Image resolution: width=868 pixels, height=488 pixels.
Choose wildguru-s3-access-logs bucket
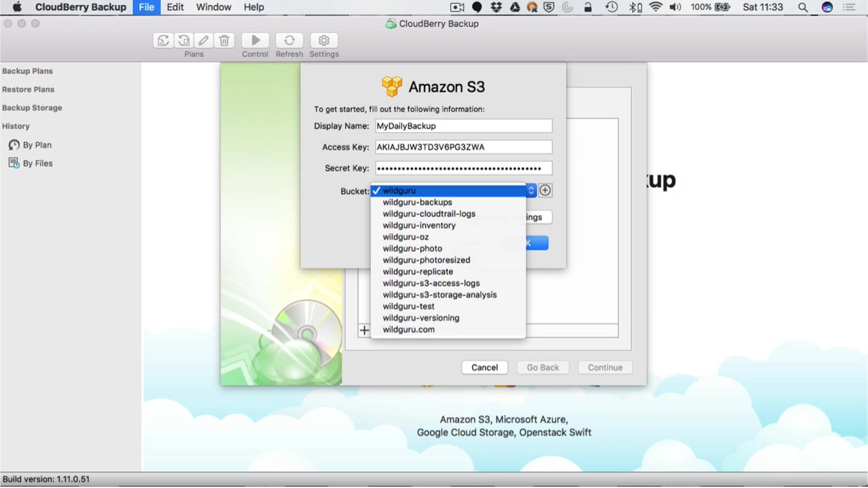pos(448,283)
